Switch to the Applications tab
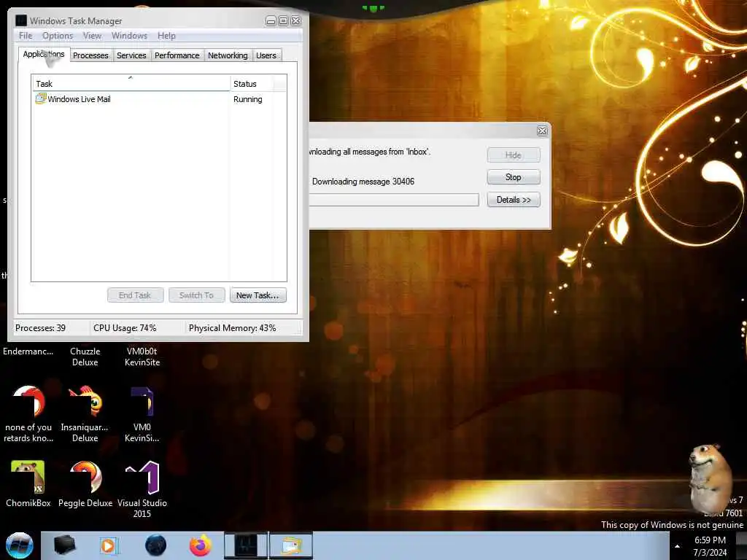Screen dimensions: 747x560 pyautogui.click(x=44, y=54)
